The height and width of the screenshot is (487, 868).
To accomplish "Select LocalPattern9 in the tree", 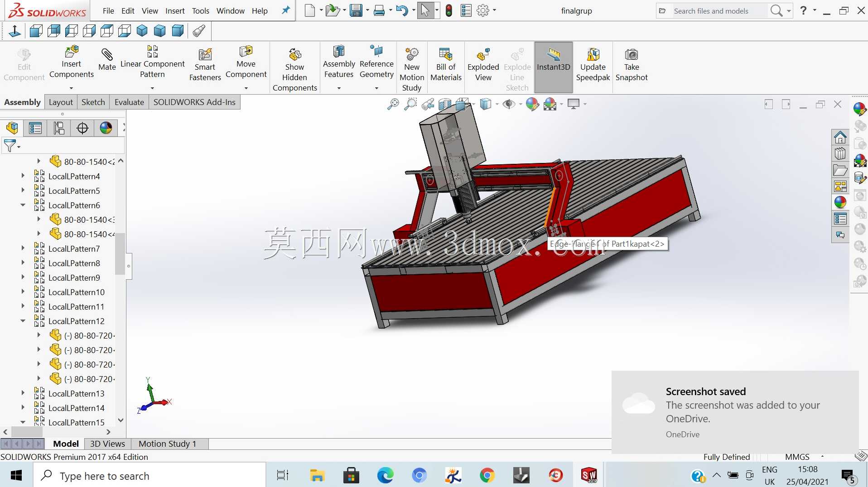I will [74, 278].
